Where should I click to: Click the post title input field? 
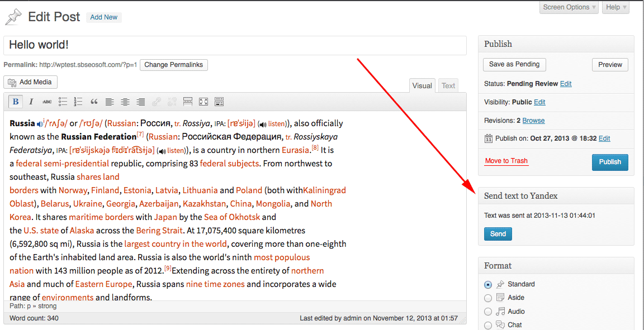click(235, 45)
